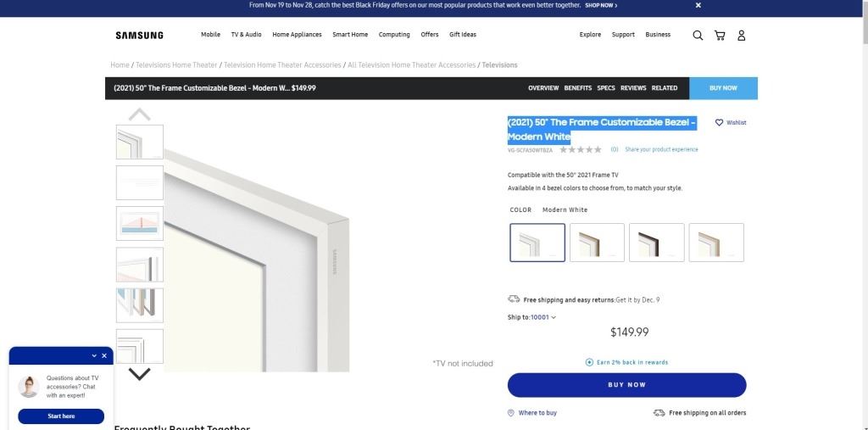Select the dark brown bezel color swatch
This screenshot has height=430, width=868.
[657, 243]
